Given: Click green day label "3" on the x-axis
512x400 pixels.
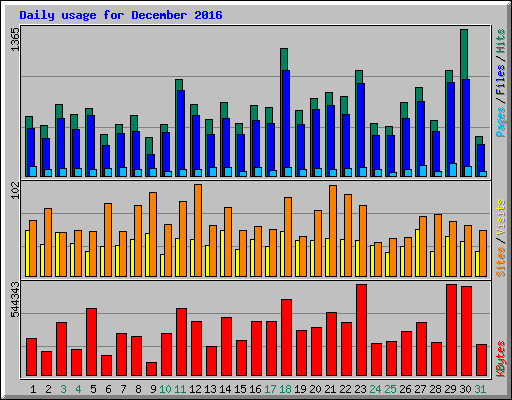Looking at the screenshot, I should [63, 389].
